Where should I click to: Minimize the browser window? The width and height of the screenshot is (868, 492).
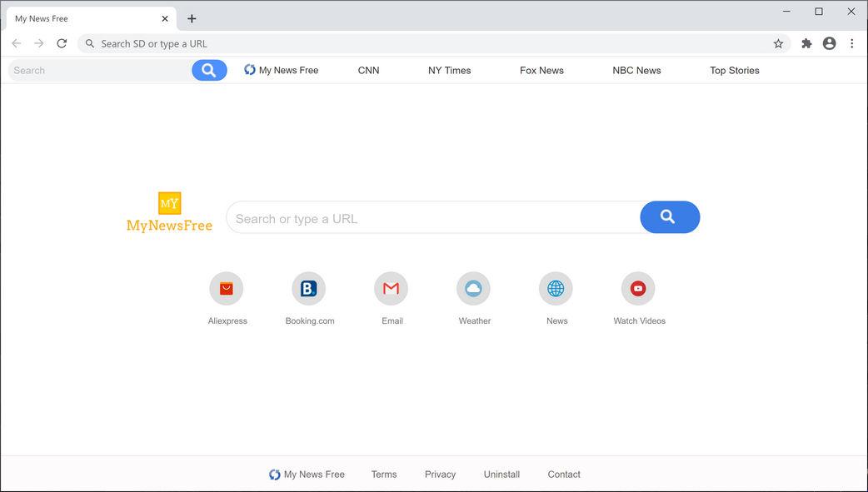[786, 11]
